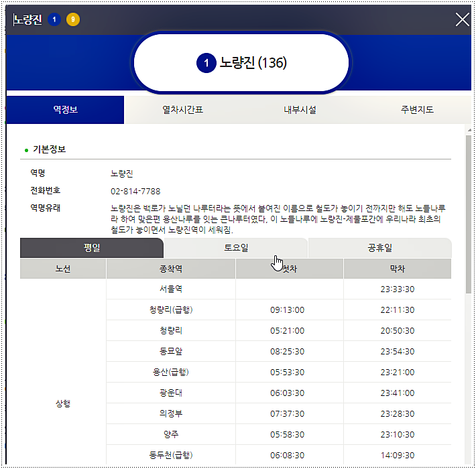Click the 막차 column header
The height and width of the screenshot is (469, 476).
pyautogui.click(x=398, y=269)
